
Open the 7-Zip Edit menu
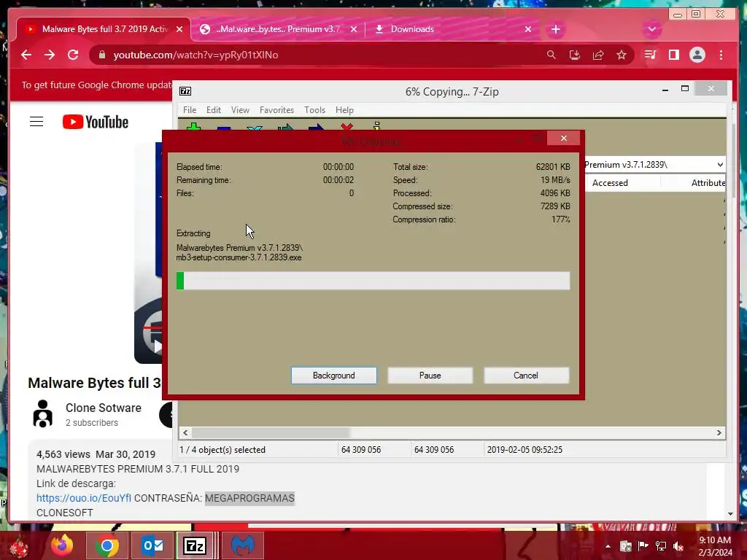[x=214, y=110]
